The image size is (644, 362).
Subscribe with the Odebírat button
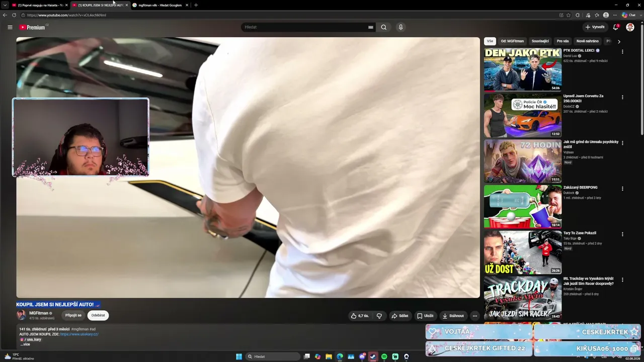click(98, 315)
